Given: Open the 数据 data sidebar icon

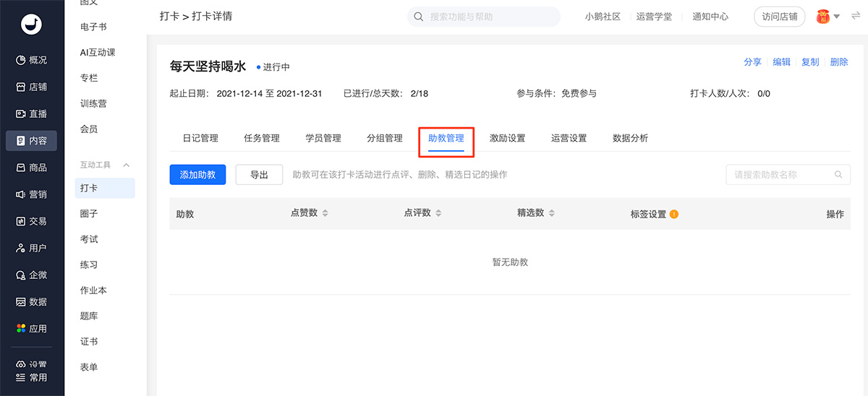Looking at the screenshot, I should [21, 302].
